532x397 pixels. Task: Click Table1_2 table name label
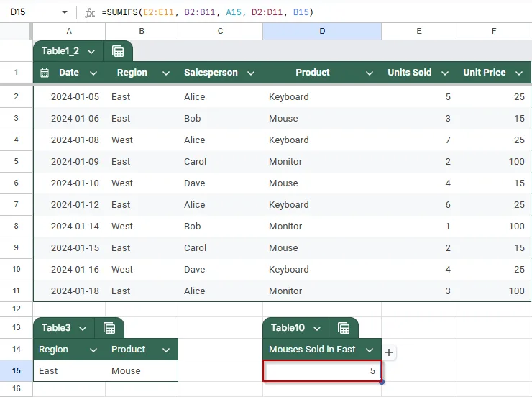point(60,51)
